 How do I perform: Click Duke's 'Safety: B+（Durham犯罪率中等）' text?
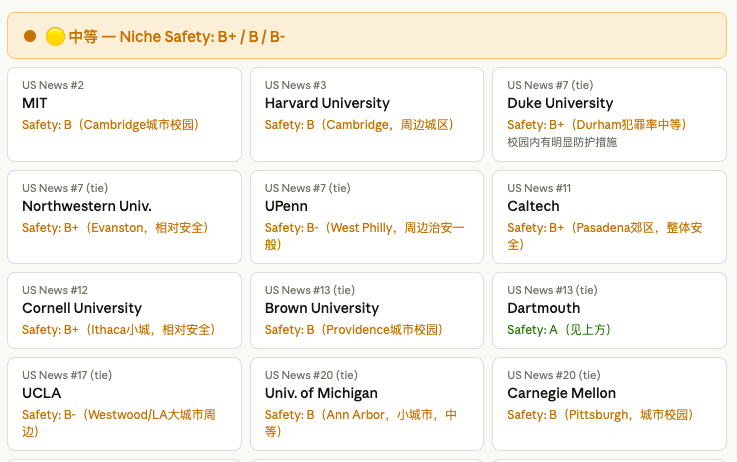point(597,125)
